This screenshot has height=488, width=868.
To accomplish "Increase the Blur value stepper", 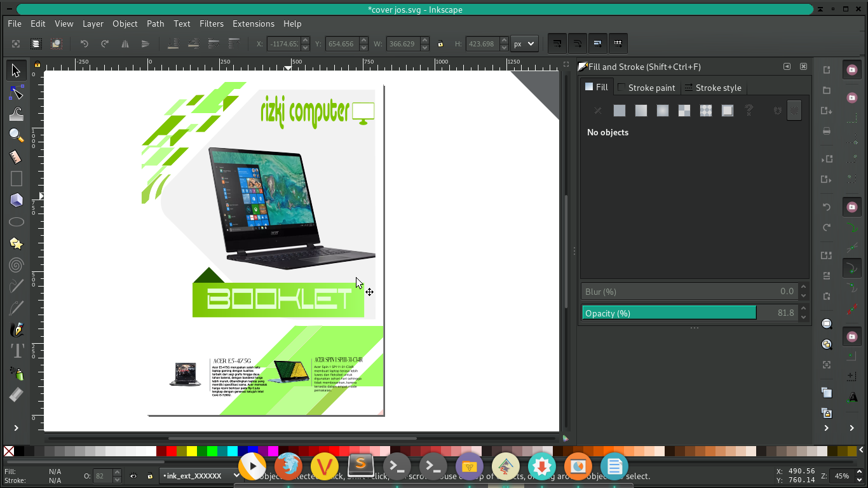I will pos(803,288).
